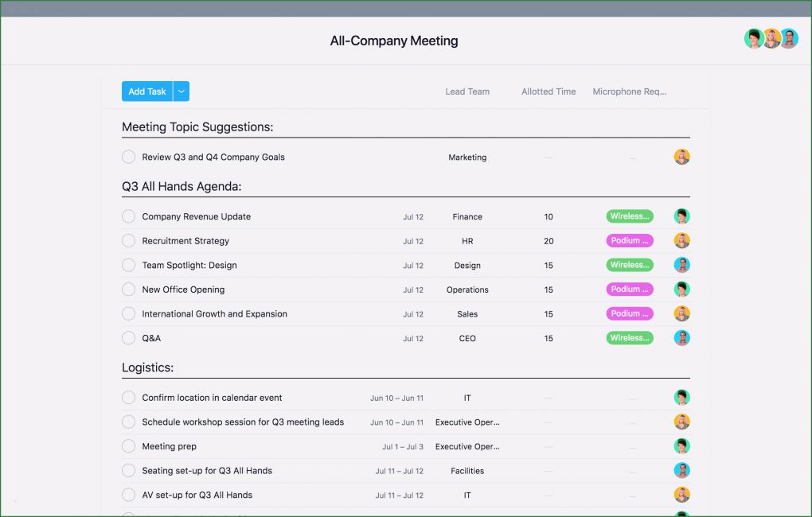Open dropdown arrow next to Add Task

182,91
